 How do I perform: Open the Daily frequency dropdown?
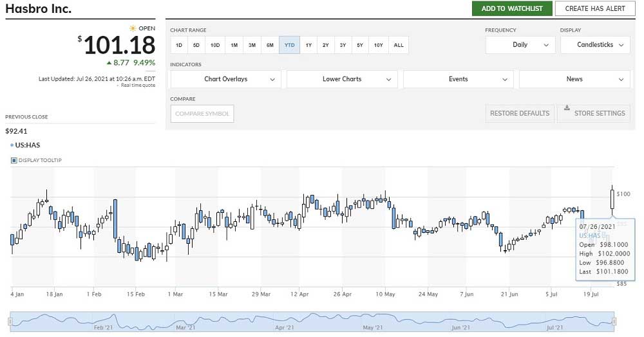coord(520,44)
